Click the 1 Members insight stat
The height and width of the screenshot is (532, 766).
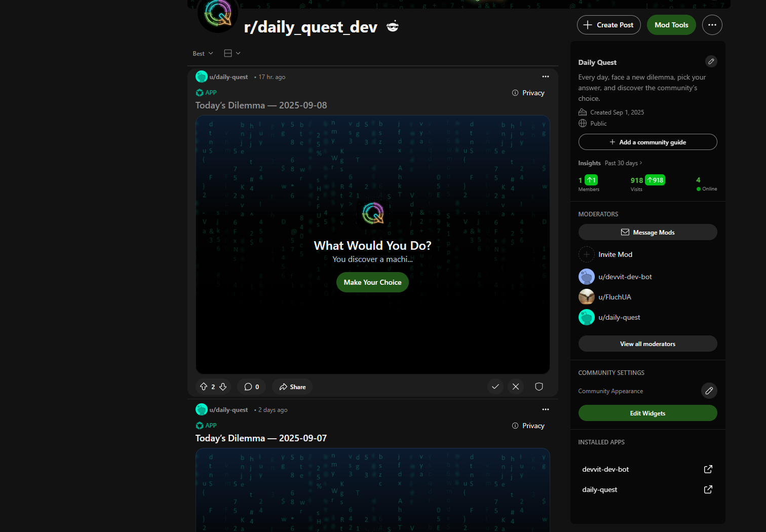pyautogui.click(x=589, y=183)
